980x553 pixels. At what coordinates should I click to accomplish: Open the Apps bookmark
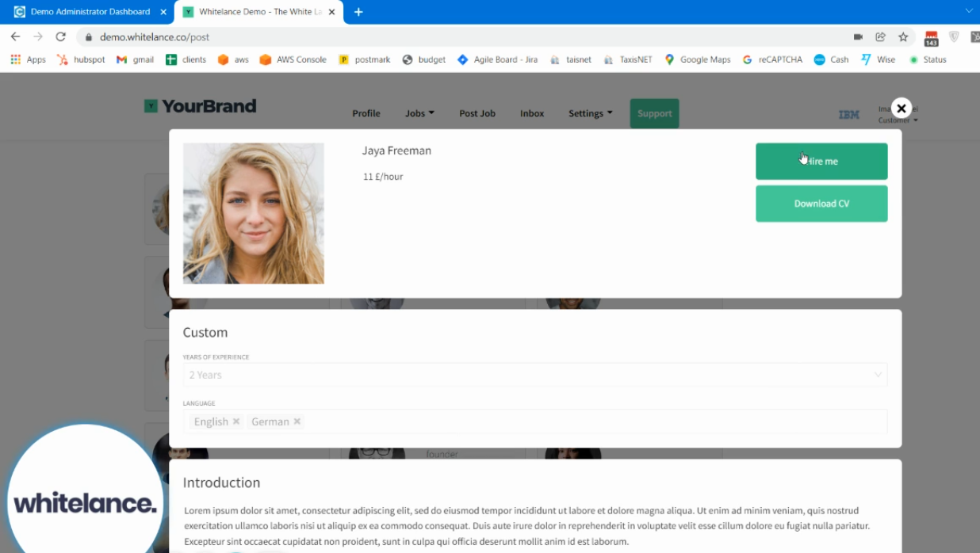(x=28, y=59)
